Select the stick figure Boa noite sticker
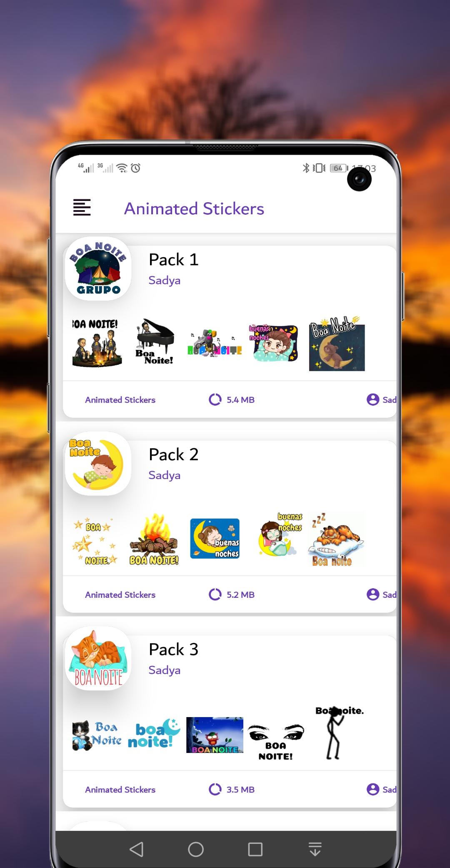The image size is (450, 868). (x=339, y=733)
